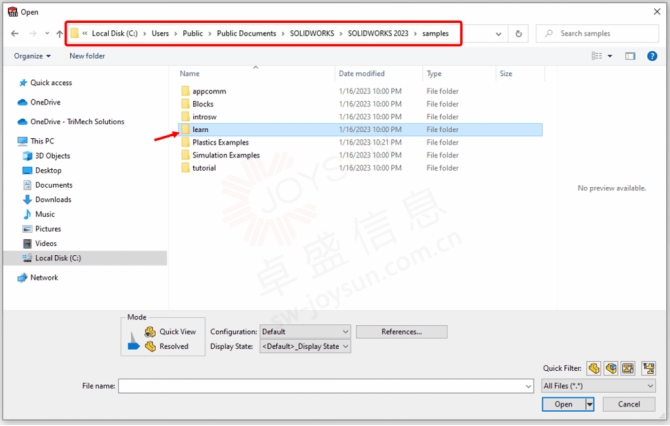Open the Organize menu

tap(32, 56)
